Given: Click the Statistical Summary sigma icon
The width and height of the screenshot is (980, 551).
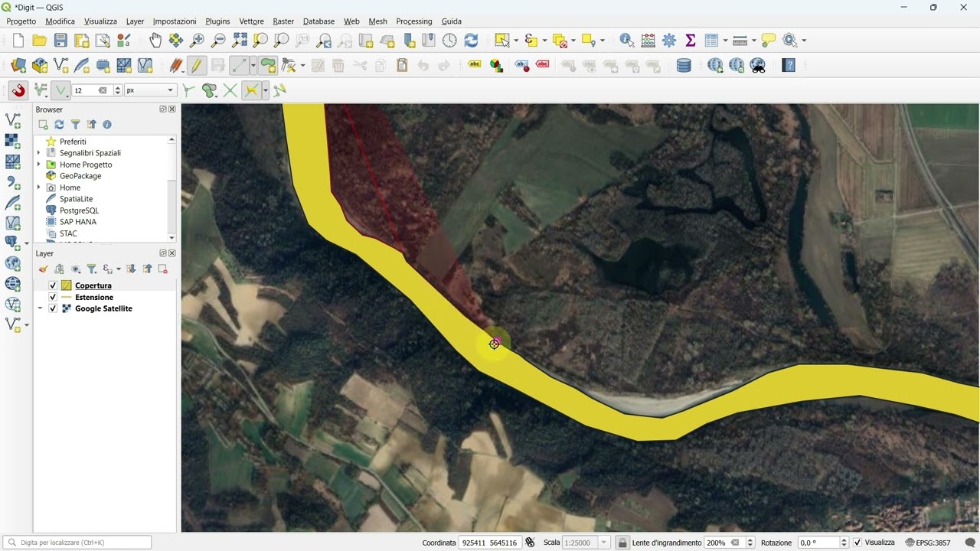Looking at the screenshot, I should pos(690,41).
